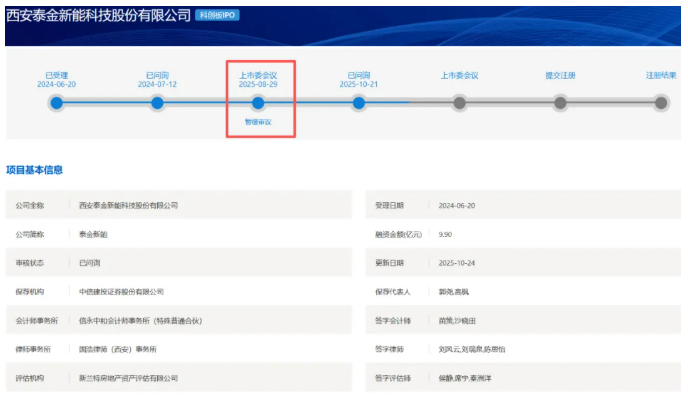Click the 已受理 2024-06-20 timeline node

coord(57,102)
